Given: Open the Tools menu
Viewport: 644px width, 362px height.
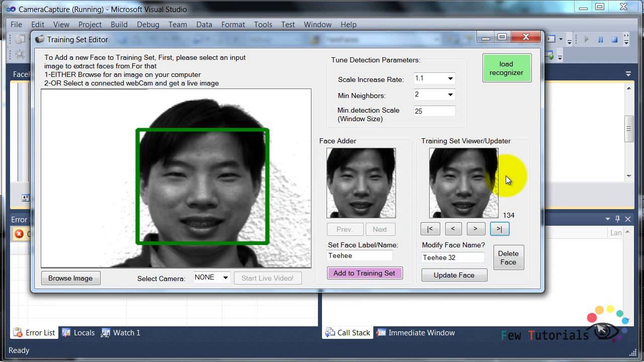Looking at the screenshot, I should (263, 24).
